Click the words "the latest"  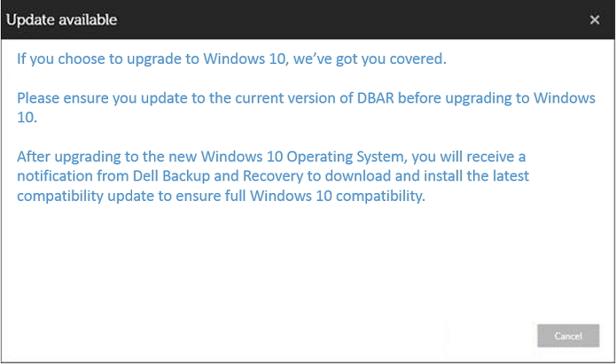click(506, 176)
